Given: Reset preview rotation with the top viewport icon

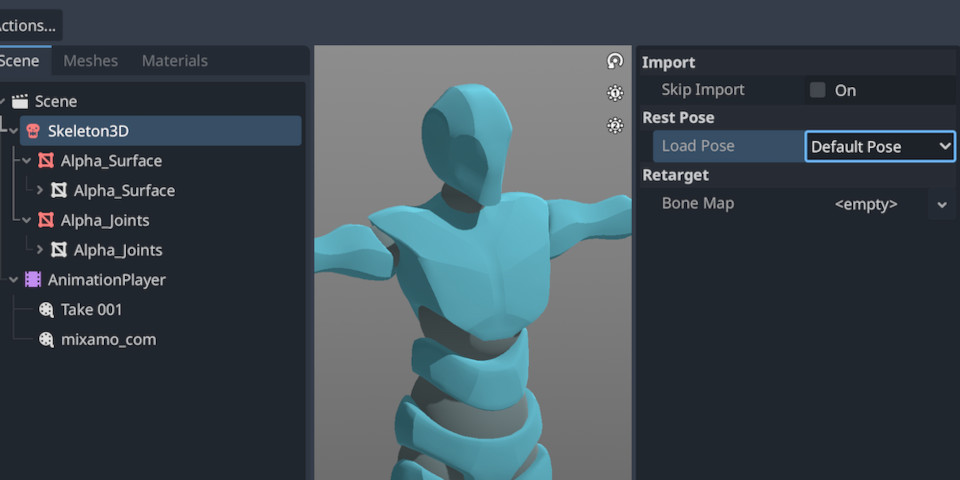Looking at the screenshot, I should coord(615,61).
